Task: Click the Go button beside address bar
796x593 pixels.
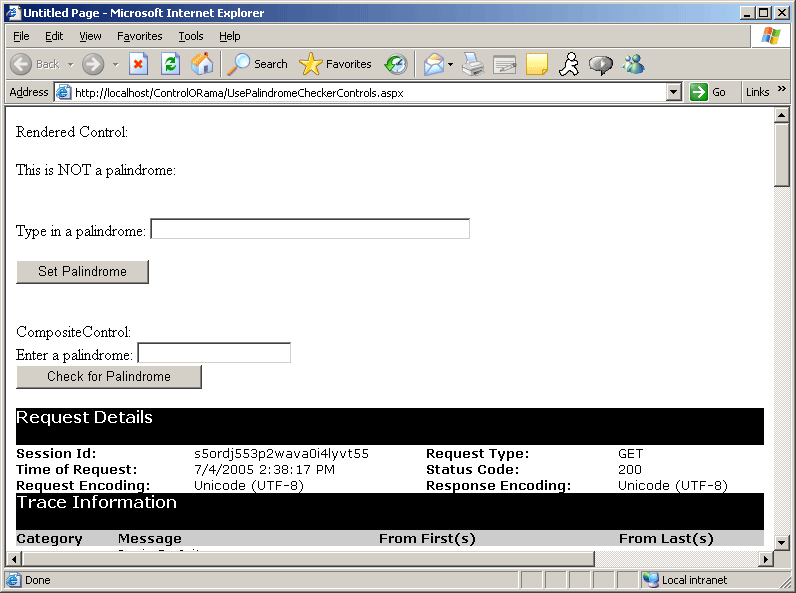Action: click(709, 92)
